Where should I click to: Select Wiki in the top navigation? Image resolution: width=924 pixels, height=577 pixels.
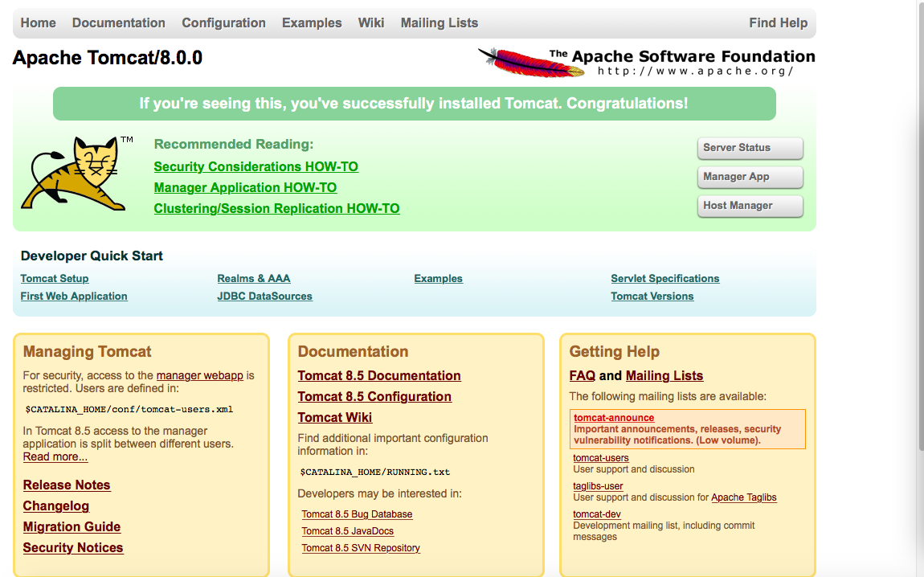coord(371,23)
